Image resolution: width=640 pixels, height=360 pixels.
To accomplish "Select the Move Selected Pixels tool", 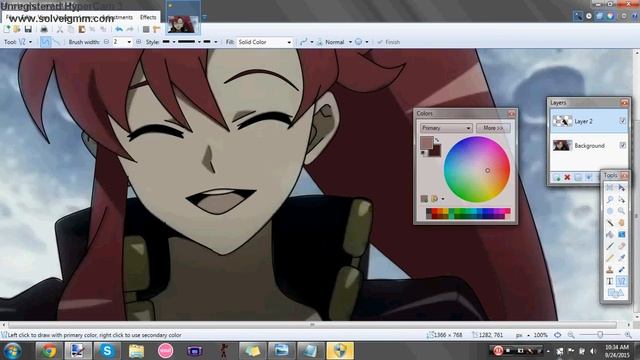I will click(x=621, y=187).
